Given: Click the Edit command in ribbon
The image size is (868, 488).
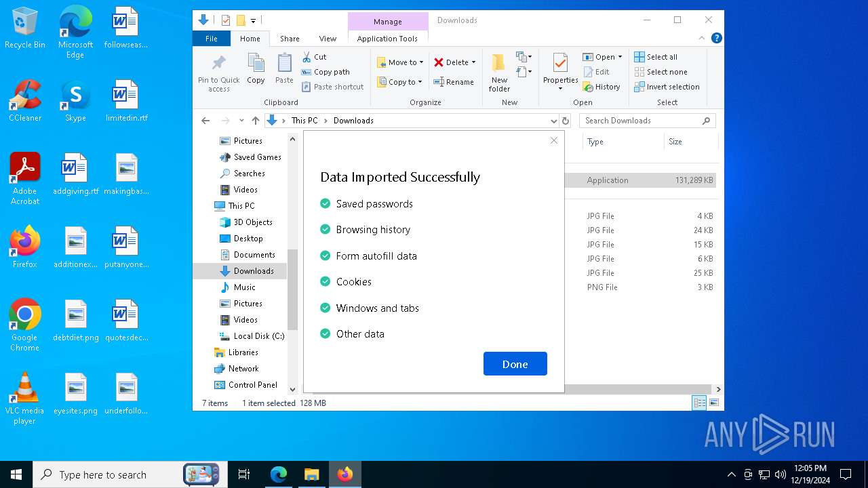Looking at the screenshot, I should click(x=596, y=72).
